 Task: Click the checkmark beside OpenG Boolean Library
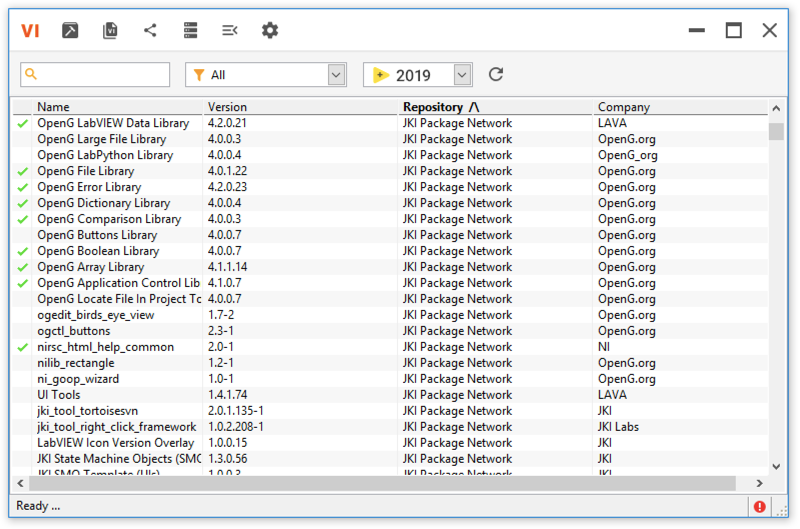22,251
